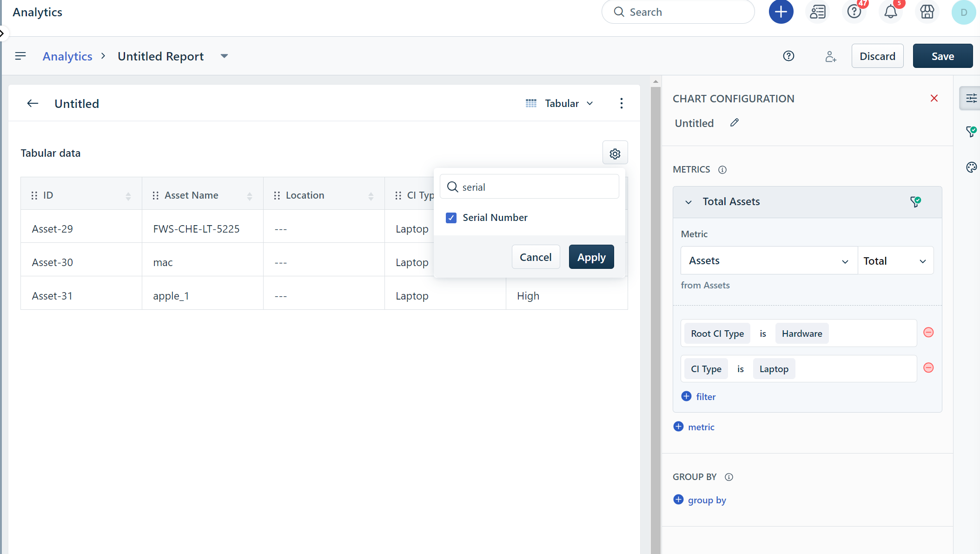Collapse the Total Assets section

click(689, 202)
